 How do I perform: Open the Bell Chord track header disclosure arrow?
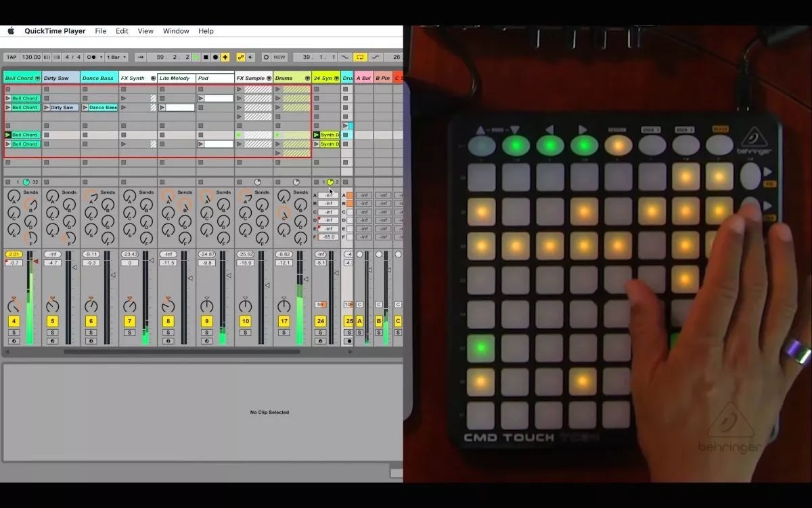(x=38, y=78)
